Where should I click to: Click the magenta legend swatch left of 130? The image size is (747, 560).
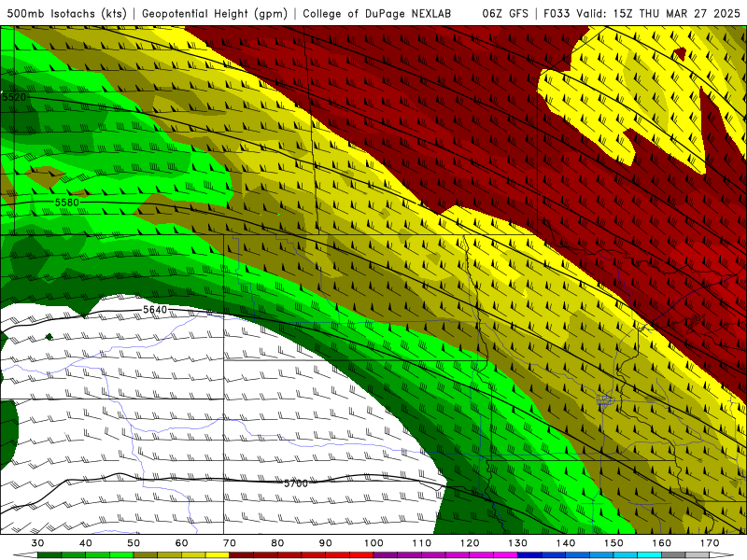pyautogui.click(x=505, y=555)
